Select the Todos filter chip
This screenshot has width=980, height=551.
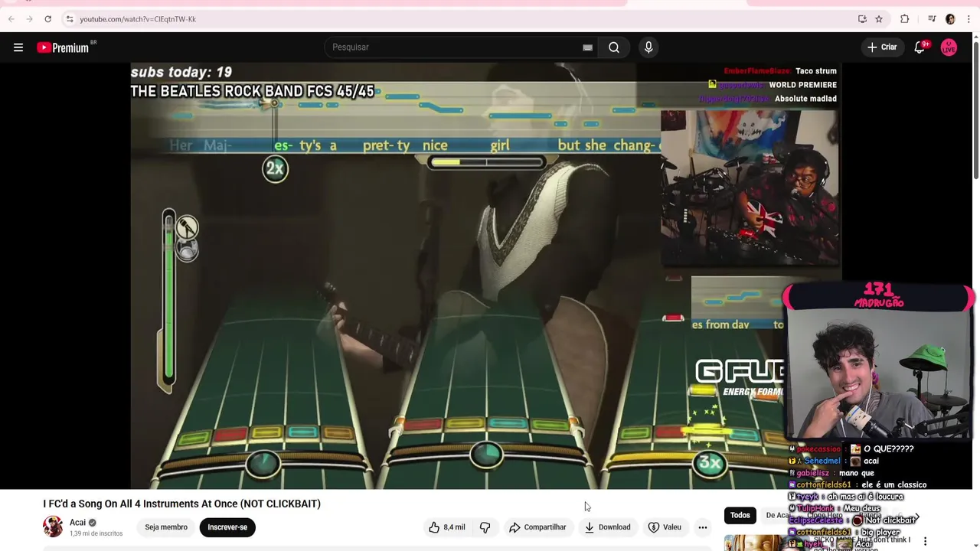740,515
